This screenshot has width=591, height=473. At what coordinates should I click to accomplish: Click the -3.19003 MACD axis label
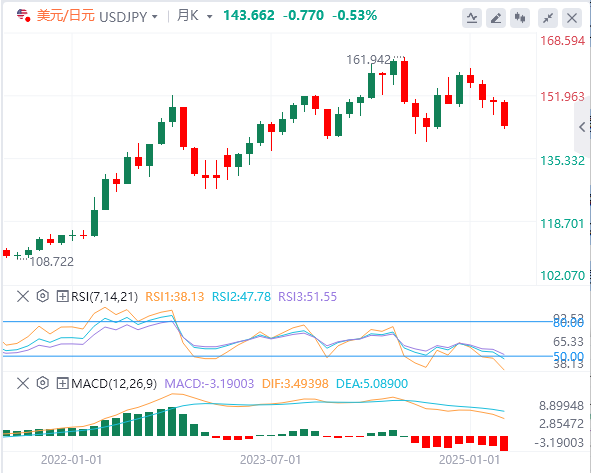pos(559,442)
